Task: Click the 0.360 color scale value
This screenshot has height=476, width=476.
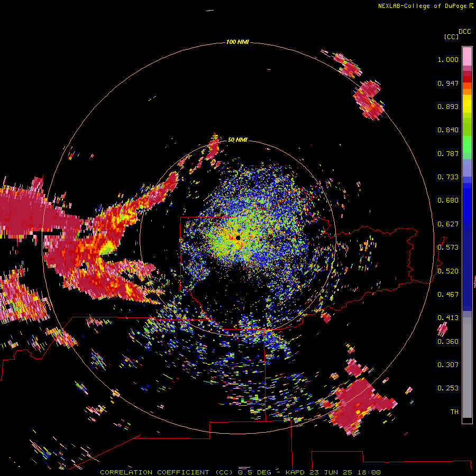Action: 448,342
